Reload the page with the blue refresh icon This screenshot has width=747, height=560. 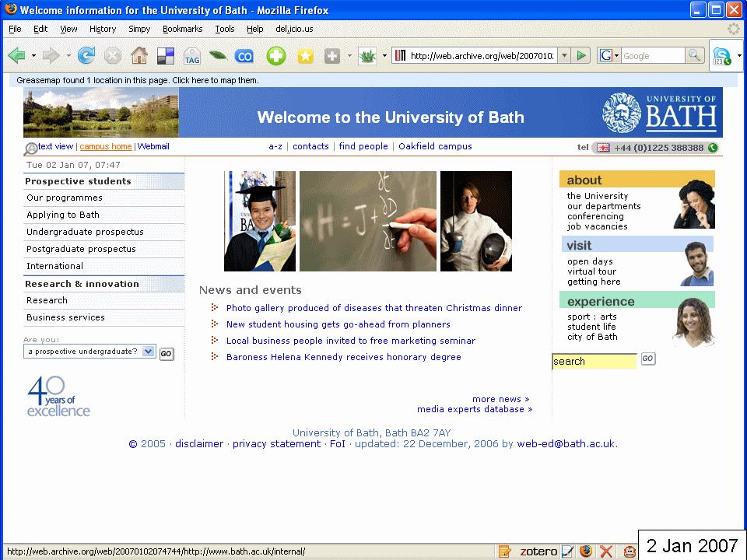tap(86, 56)
